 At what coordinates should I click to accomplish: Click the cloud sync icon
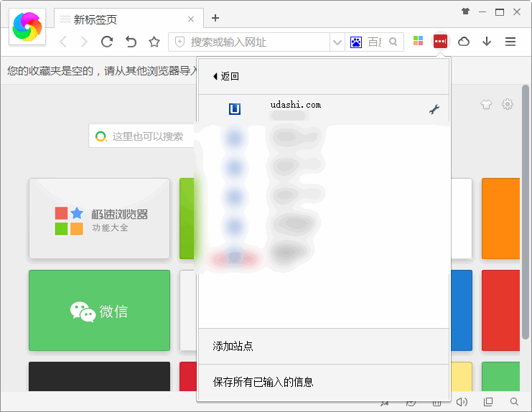point(464,42)
